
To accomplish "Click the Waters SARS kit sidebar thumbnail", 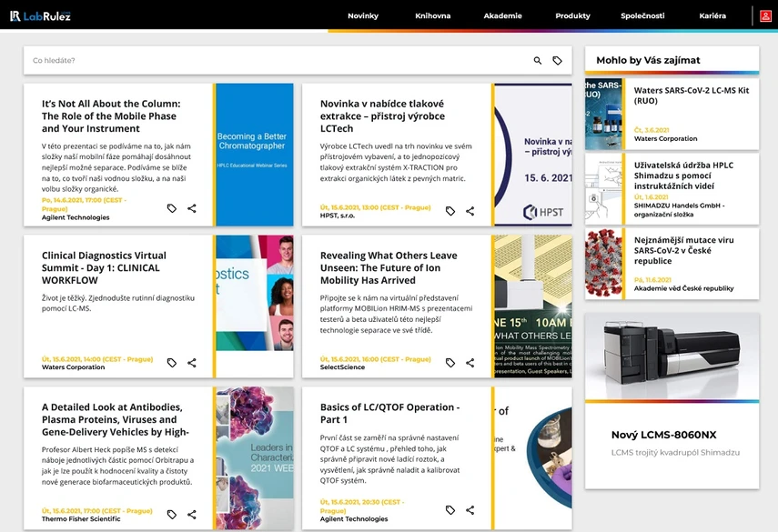I will pos(603,114).
